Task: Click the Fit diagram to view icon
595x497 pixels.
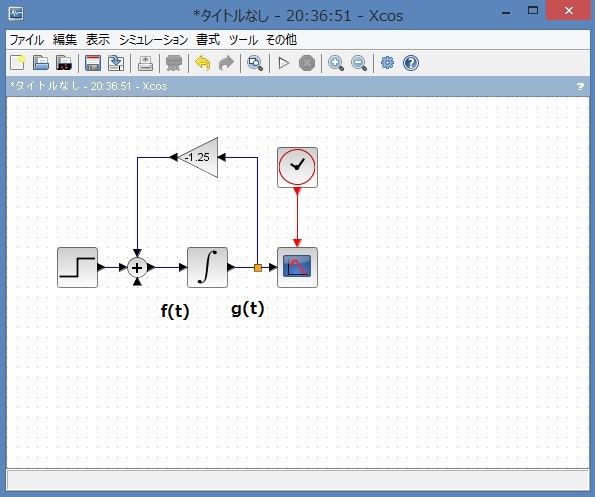Action: 255,63
